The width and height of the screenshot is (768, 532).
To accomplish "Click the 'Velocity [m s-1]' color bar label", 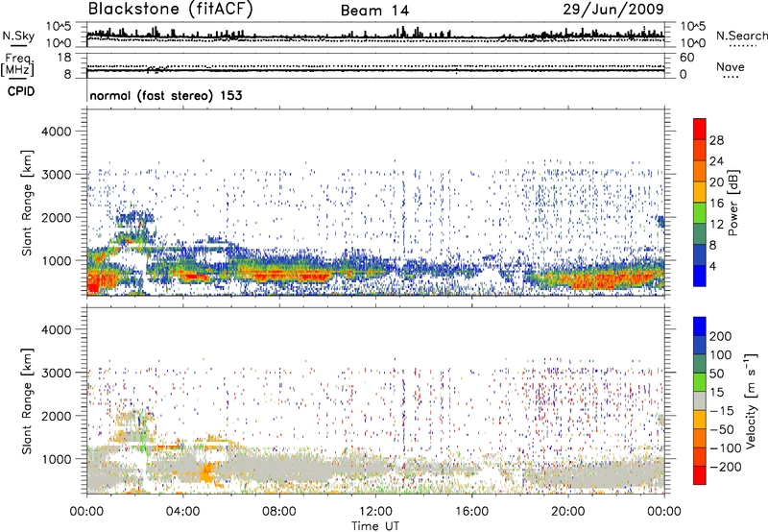I will pyautogui.click(x=750, y=400).
